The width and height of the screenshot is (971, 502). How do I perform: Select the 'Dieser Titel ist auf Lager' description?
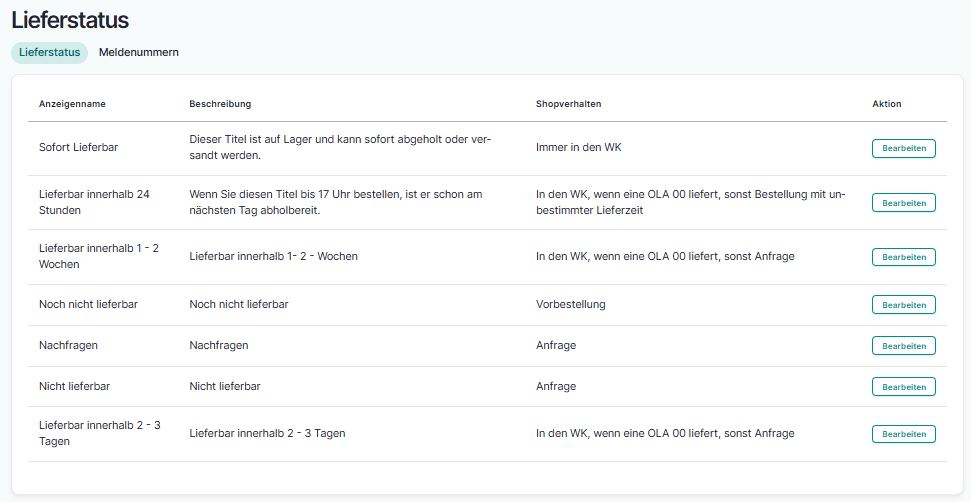[339, 147]
